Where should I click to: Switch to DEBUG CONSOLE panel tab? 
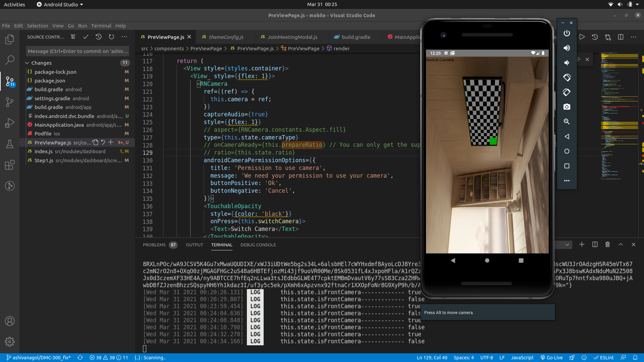click(x=258, y=245)
